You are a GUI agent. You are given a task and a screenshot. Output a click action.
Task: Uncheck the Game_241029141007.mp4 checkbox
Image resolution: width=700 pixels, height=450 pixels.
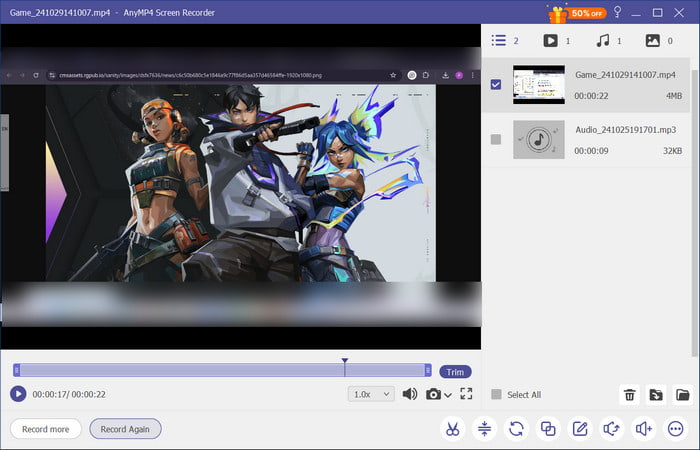(x=497, y=85)
